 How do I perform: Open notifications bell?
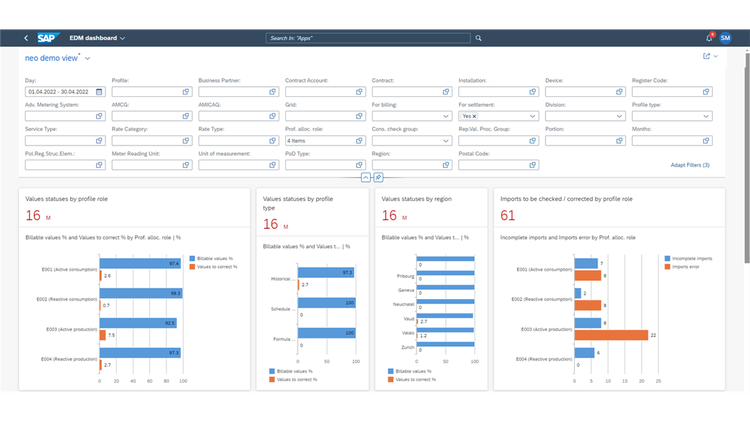click(709, 38)
